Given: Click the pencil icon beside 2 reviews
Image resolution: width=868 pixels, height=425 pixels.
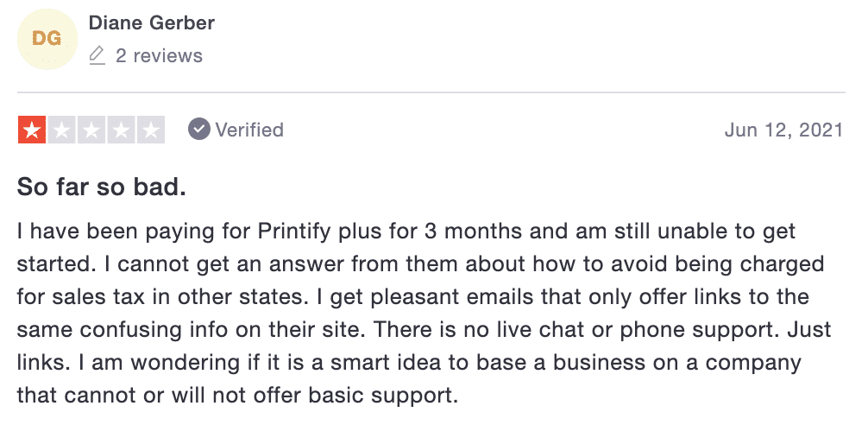Looking at the screenshot, I should (97, 56).
